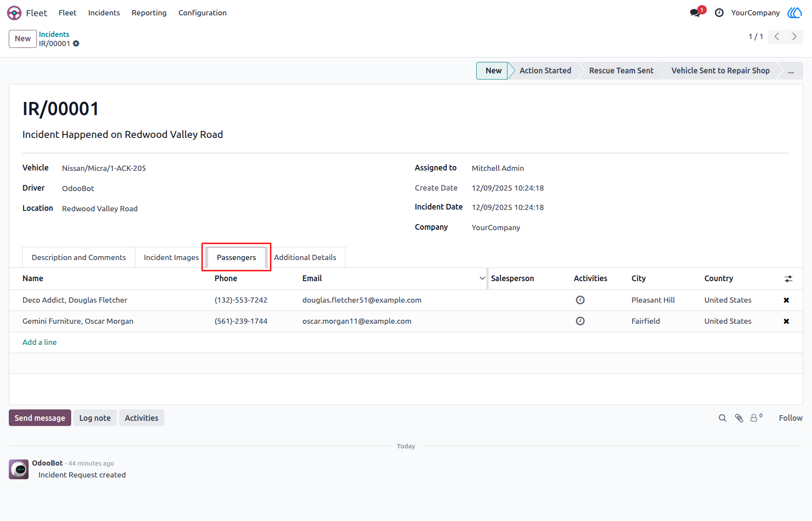The width and height of the screenshot is (812, 521).
Task: Switch to Incident Images tab
Action: (171, 257)
